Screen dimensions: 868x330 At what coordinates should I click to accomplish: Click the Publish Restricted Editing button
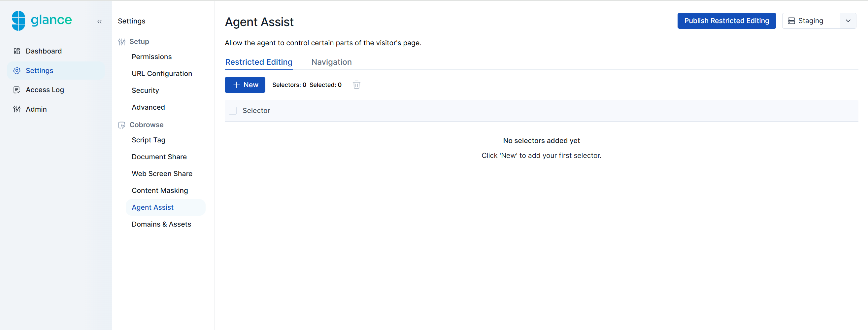pyautogui.click(x=726, y=20)
